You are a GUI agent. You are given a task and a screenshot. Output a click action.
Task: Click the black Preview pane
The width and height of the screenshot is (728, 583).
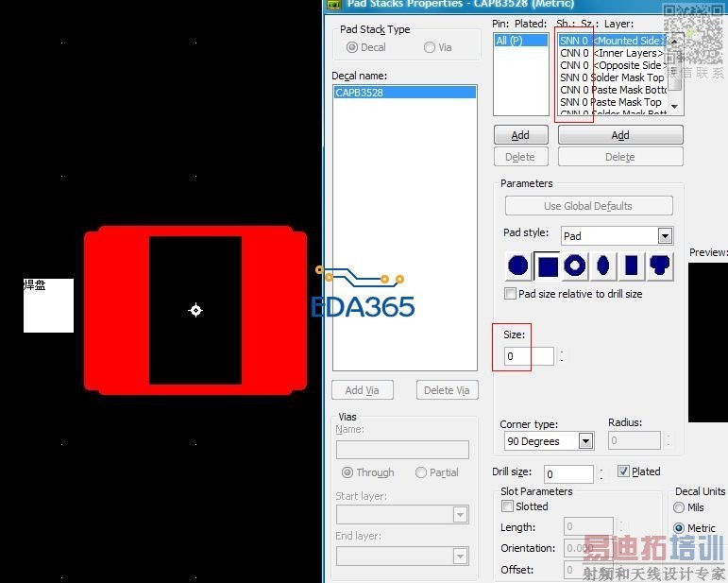pyautogui.click(x=707, y=342)
